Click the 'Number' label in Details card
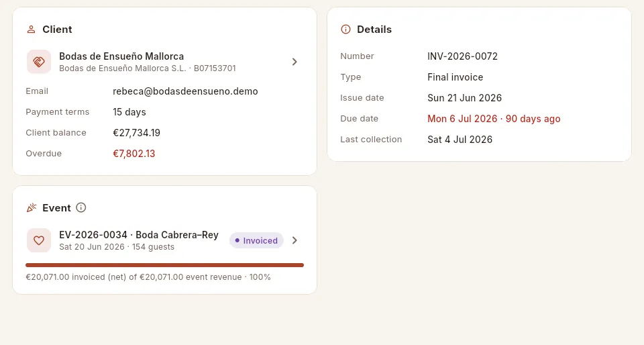 coord(357,56)
